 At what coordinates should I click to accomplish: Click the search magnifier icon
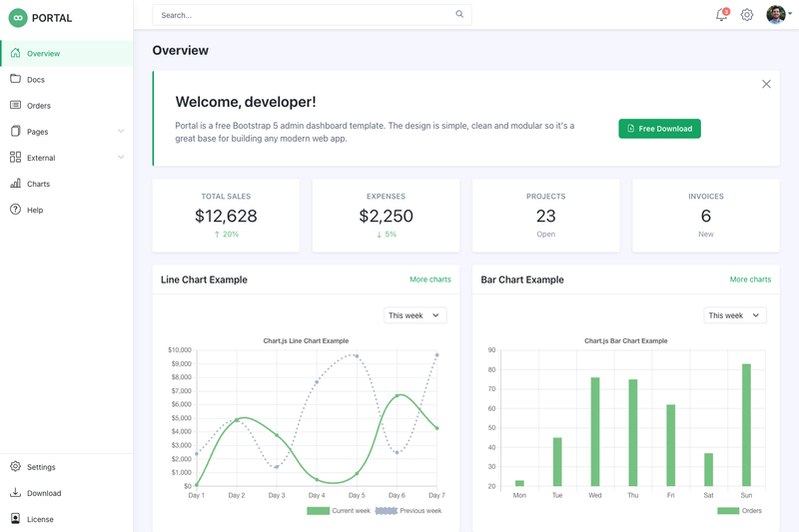pyautogui.click(x=459, y=14)
